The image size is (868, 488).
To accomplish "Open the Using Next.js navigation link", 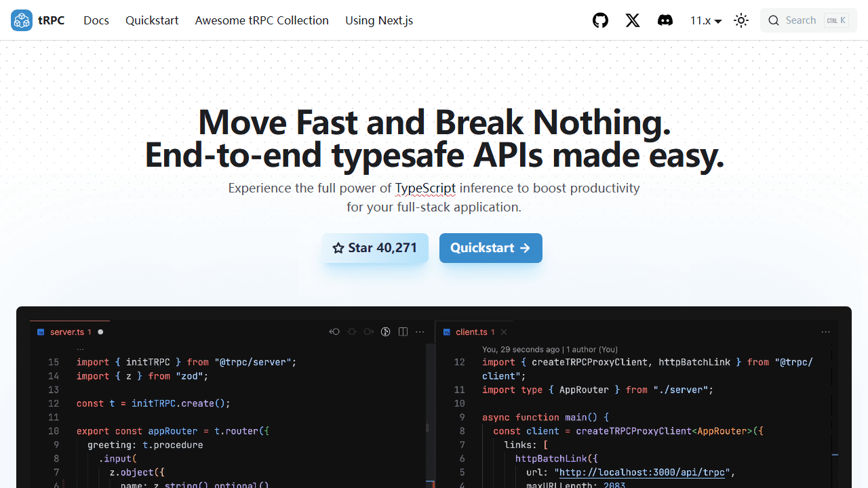I will [379, 20].
